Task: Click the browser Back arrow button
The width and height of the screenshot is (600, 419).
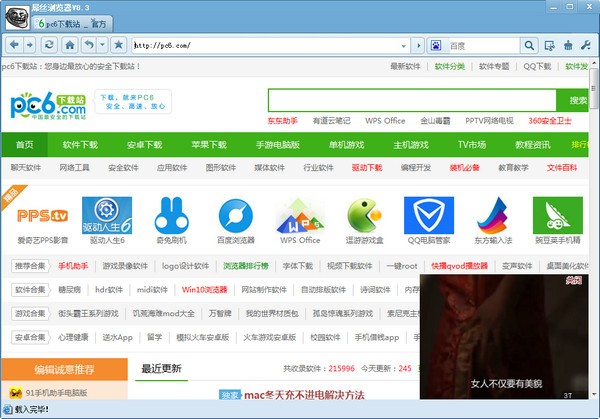Action: tap(15, 45)
